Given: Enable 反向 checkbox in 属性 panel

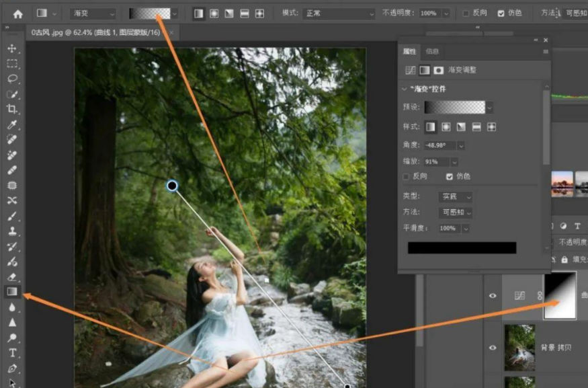Looking at the screenshot, I should [406, 176].
